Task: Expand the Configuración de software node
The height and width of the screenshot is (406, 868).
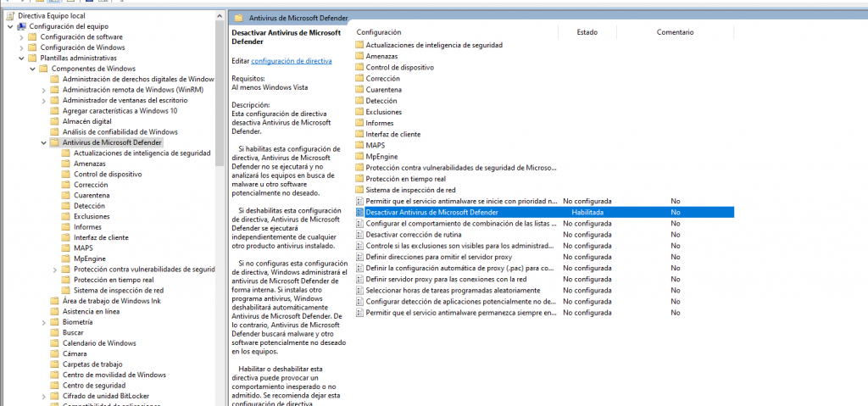Action: (x=20, y=37)
